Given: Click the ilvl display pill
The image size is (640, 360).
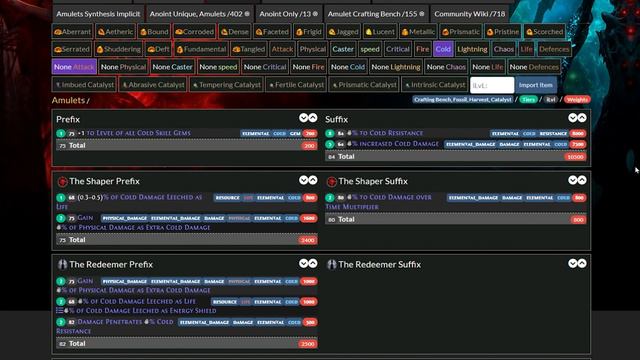Looking at the screenshot, I should (x=551, y=100).
